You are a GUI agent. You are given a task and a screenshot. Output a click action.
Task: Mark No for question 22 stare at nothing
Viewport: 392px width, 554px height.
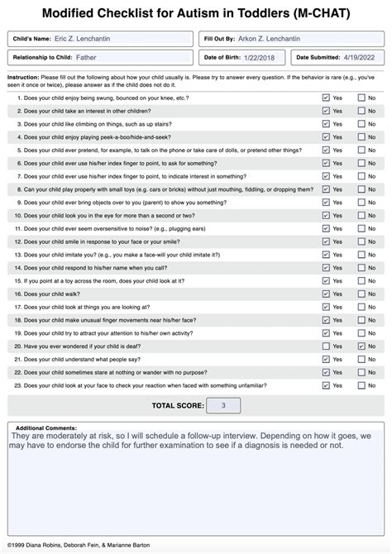(x=361, y=372)
